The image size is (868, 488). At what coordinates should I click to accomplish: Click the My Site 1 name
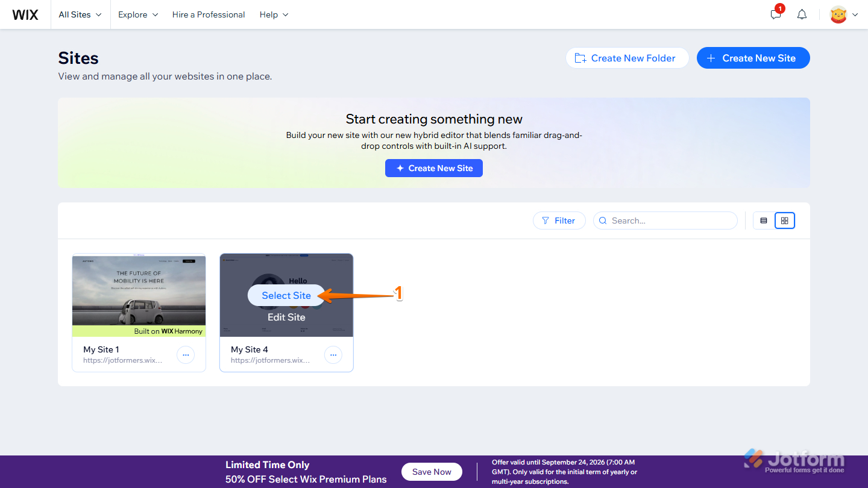tap(101, 349)
